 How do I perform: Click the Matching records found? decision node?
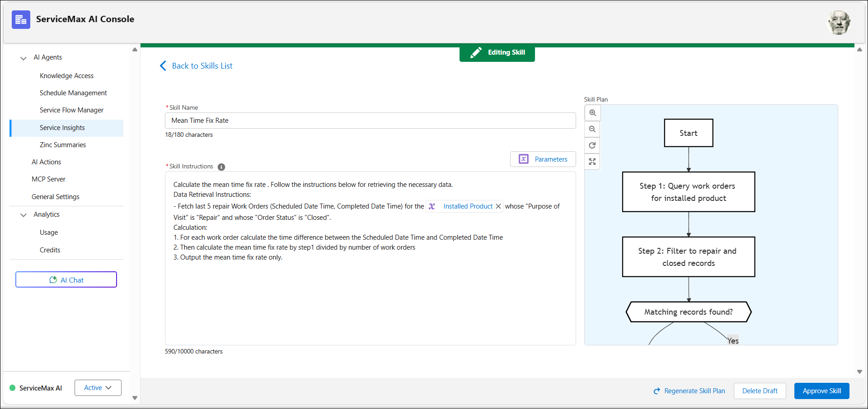689,312
